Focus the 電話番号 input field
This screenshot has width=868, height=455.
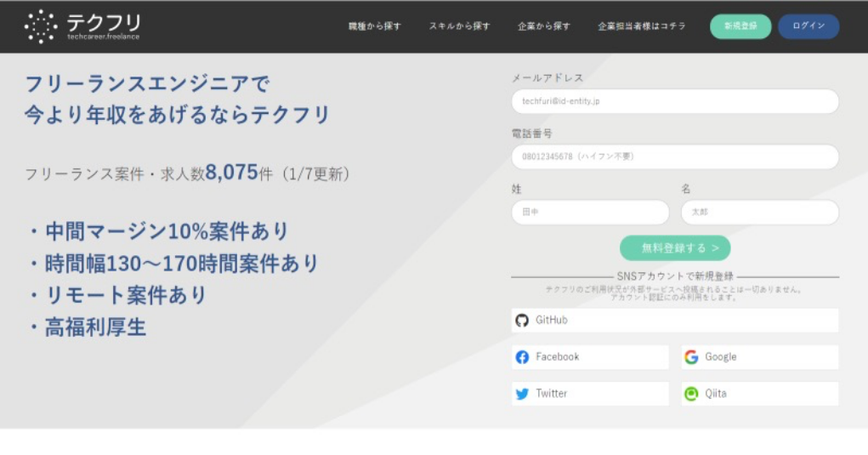[x=675, y=156]
